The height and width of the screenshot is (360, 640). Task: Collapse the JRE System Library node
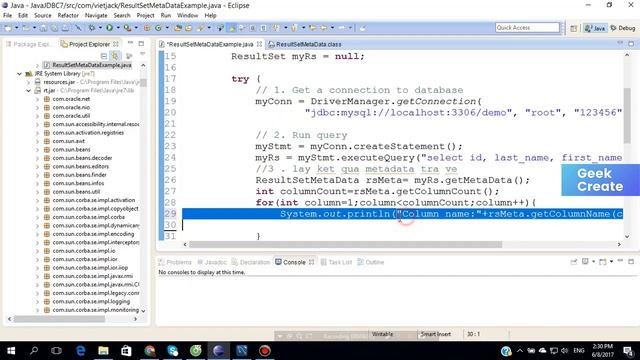(x=19, y=74)
